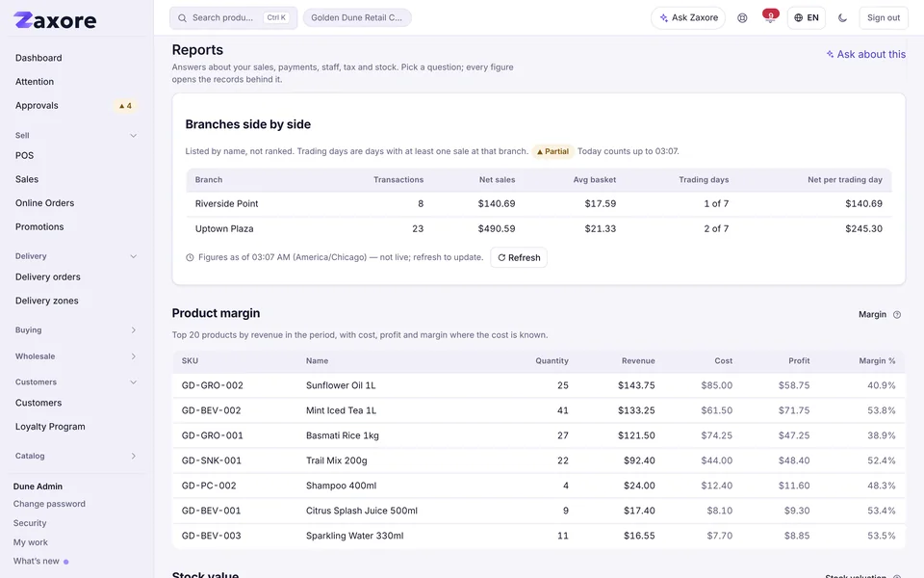The height and width of the screenshot is (578, 924).
Task: Expand the Buying section chevron
Action: (x=133, y=330)
